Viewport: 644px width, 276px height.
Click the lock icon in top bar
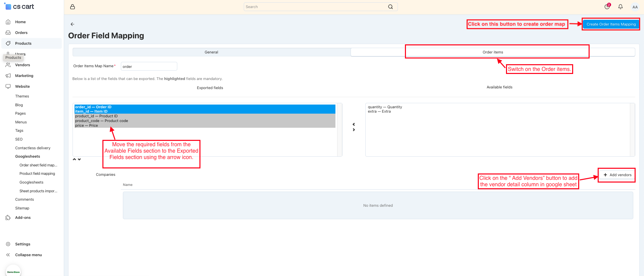coord(73,7)
